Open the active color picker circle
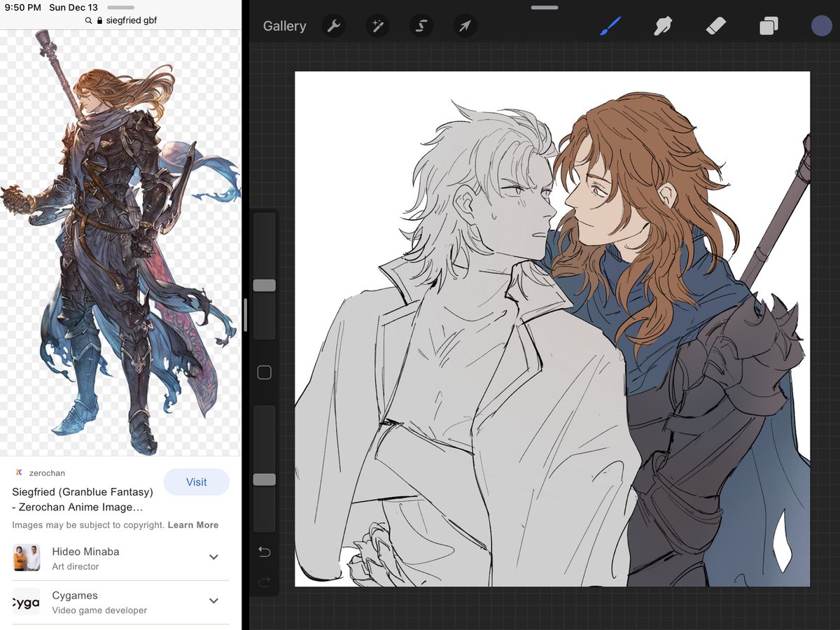 (x=821, y=26)
